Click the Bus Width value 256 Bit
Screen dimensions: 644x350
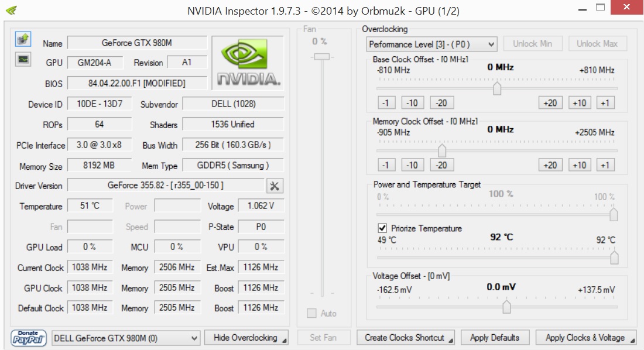(x=233, y=145)
